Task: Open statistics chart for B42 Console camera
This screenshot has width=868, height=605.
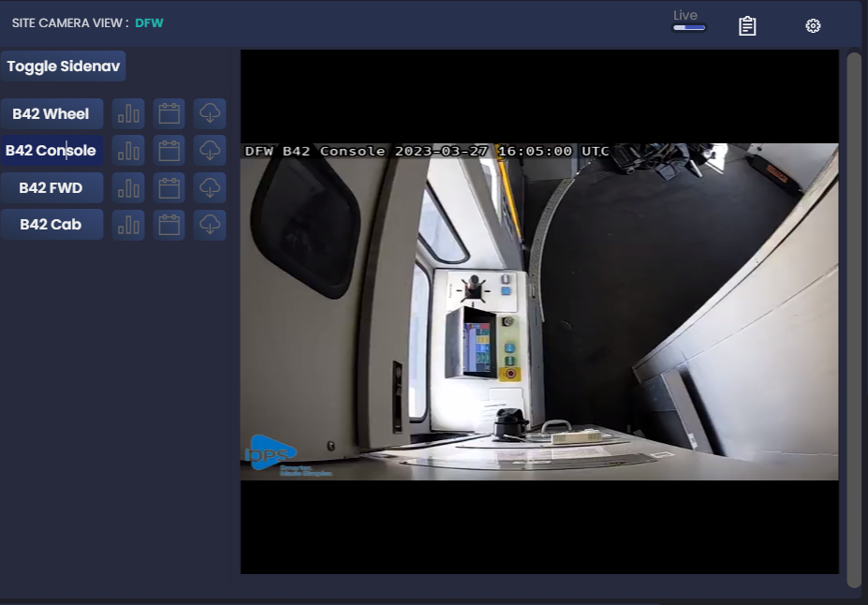Action: point(128,150)
